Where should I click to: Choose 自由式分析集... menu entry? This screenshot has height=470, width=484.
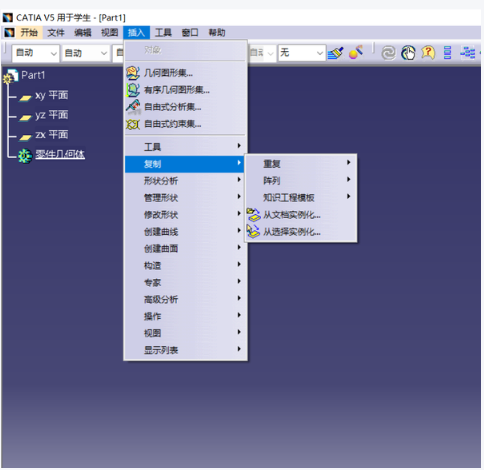[x=185, y=107]
